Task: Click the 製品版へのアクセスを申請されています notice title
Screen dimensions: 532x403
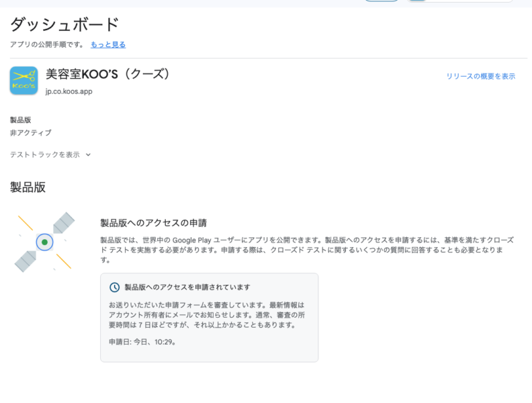Action: pyautogui.click(x=187, y=287)
